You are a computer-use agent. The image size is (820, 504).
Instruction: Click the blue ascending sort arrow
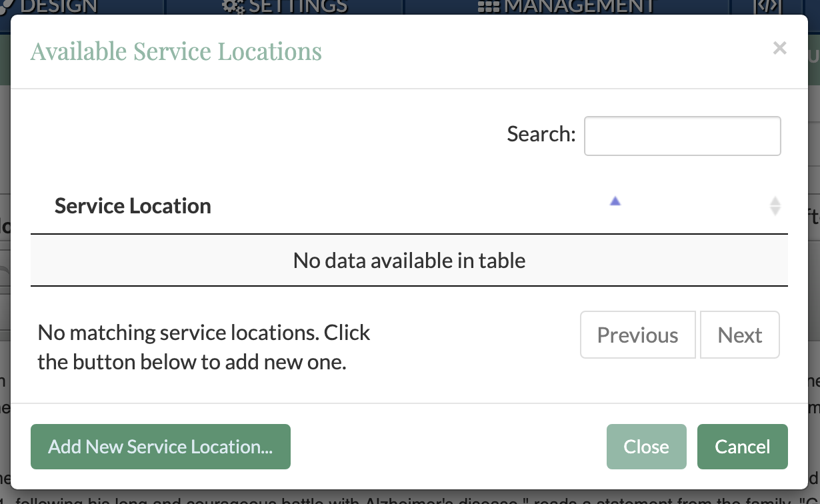615,201
